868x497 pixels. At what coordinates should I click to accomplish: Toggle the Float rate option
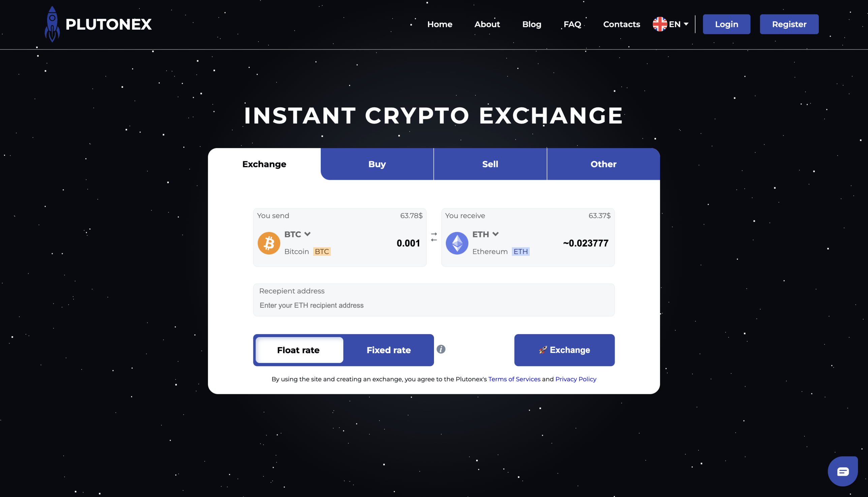pyautogui.click(x=298, y=350)
